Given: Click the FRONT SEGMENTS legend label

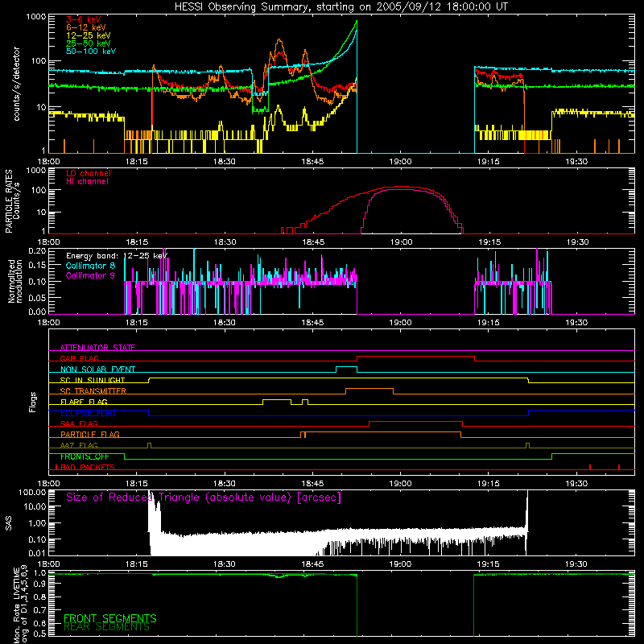Looking at the screenshot, I should [110, 618].
